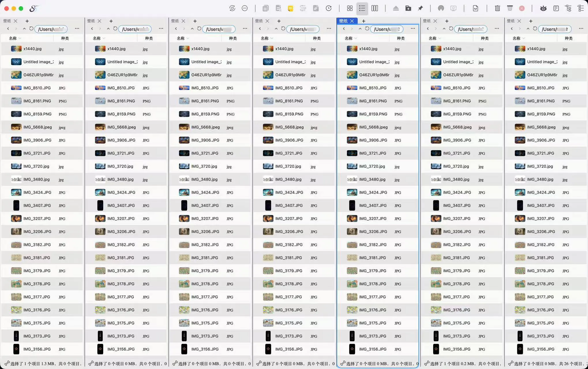588x369 pixels.
Task: Click the yellow sticky note toolbar icon
Action: [x=290, y=8]
